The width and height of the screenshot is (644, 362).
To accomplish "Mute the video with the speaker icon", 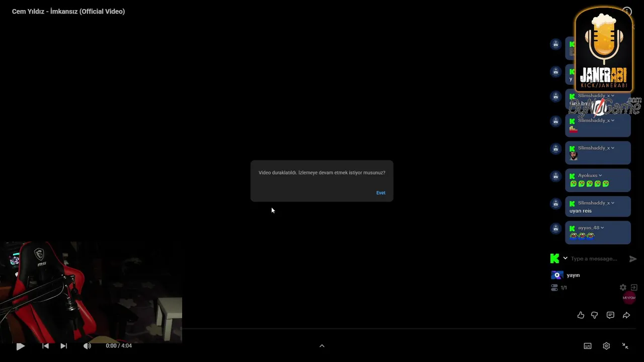I will point(87,346).
